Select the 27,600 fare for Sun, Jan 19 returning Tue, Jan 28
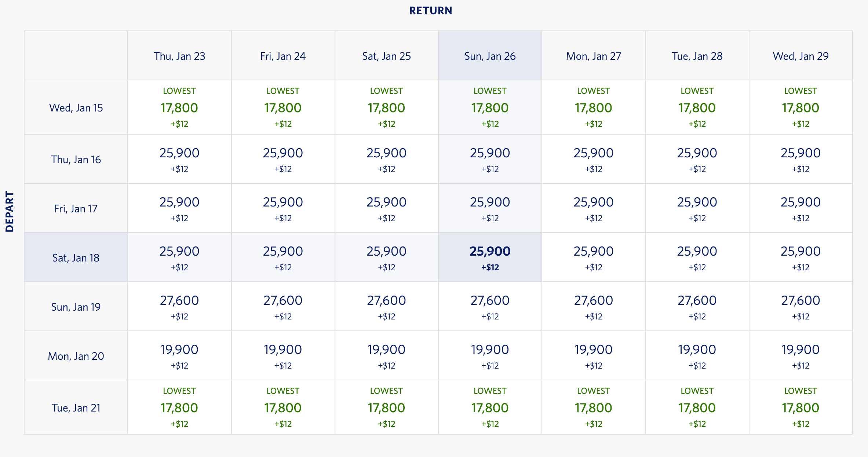This screenshot has height=457, width=868. click(697, 306)
